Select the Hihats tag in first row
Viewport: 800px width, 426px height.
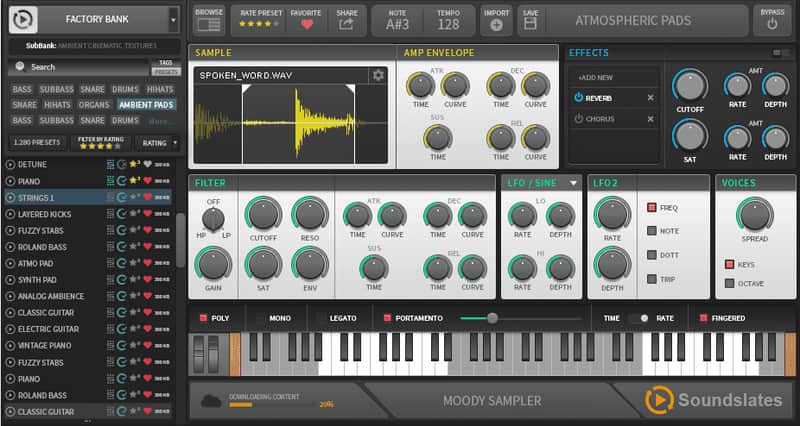[160, 89]
